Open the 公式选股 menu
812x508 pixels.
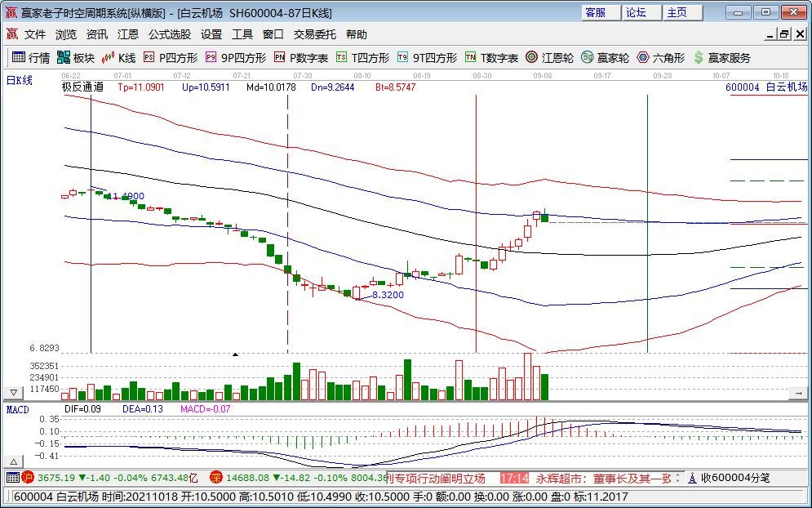coord(170,34)
